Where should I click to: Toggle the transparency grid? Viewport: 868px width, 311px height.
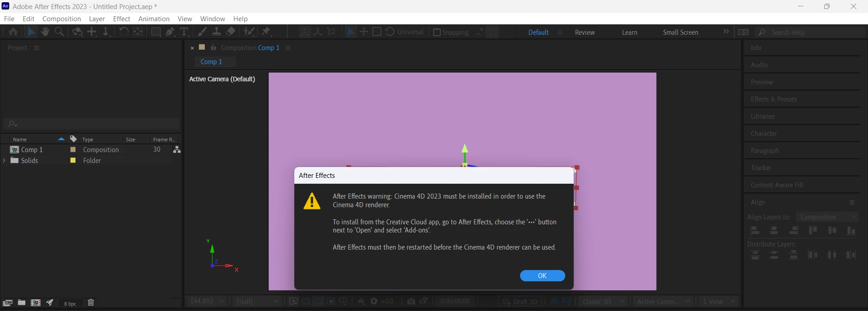[306, 301]
